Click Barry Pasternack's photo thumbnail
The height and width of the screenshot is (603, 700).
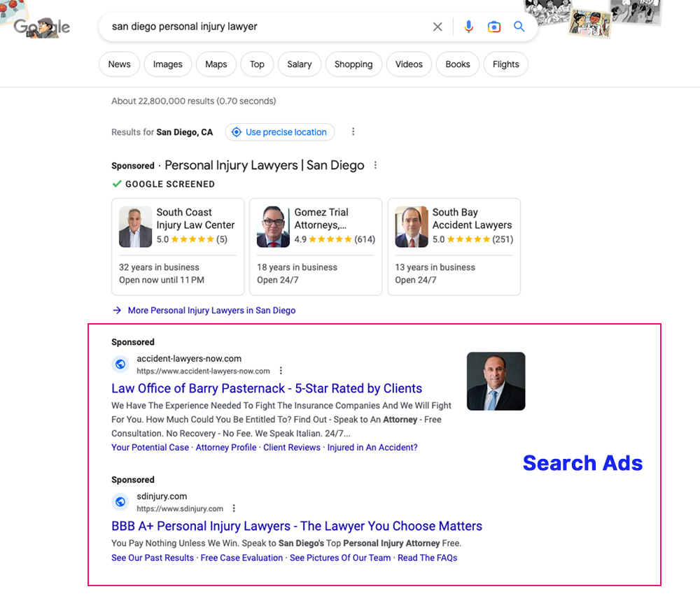(496, 381)
